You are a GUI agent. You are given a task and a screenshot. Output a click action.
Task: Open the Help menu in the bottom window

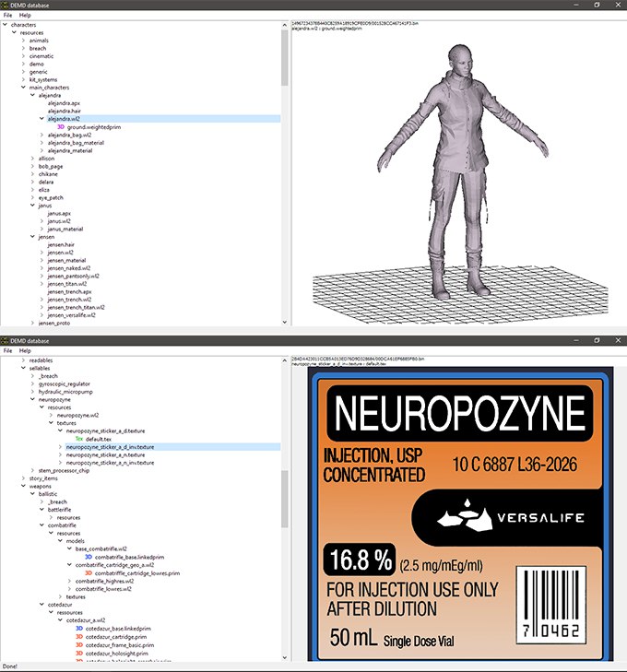(25, 351)
